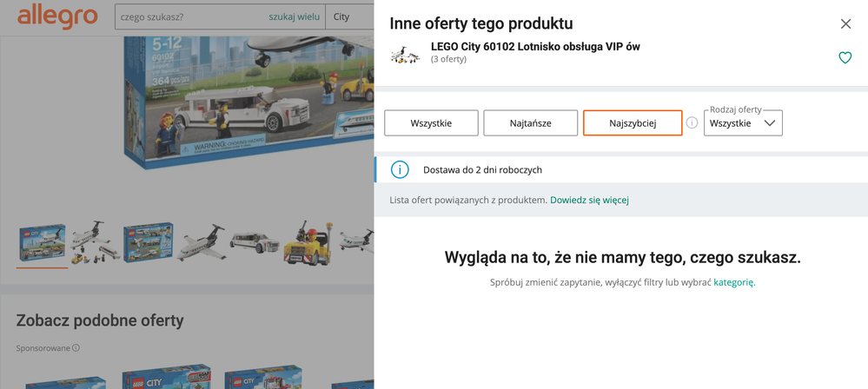
Task: Select first box-front thumbnail in gallery
Action: 42,243
